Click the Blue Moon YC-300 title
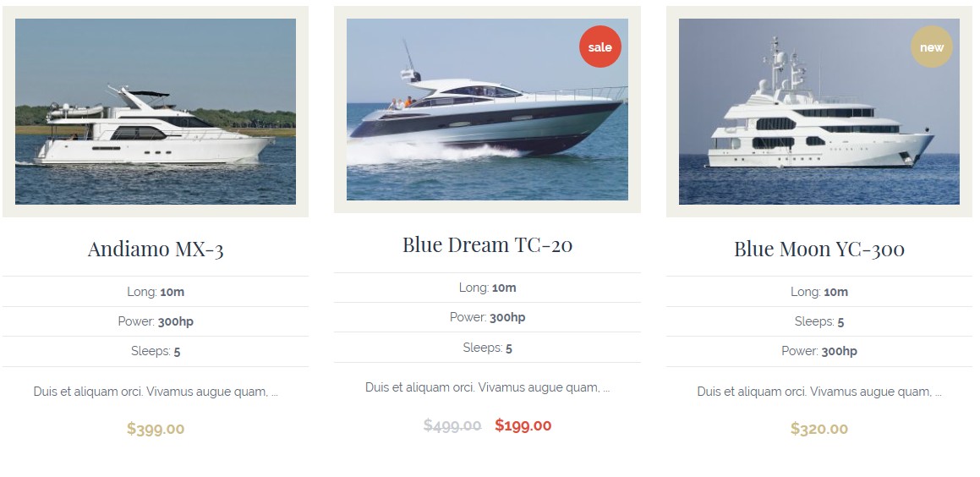 click(818, 249)
